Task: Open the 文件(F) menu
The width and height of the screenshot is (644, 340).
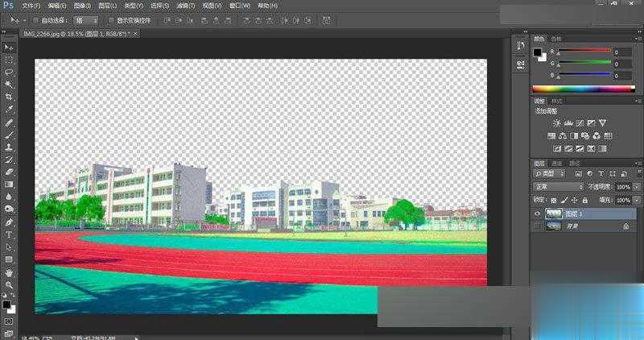Action: pyautogui.click(x=31, y=6)
